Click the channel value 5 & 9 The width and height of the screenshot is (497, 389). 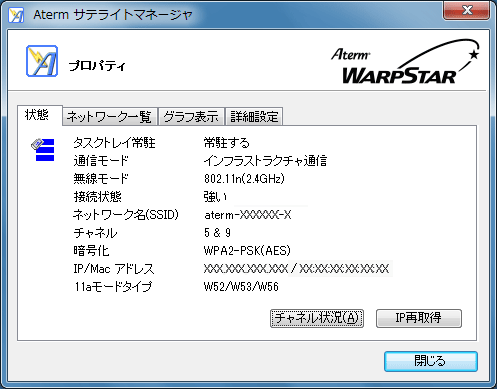pyautogui.click(x=217, y=233)
